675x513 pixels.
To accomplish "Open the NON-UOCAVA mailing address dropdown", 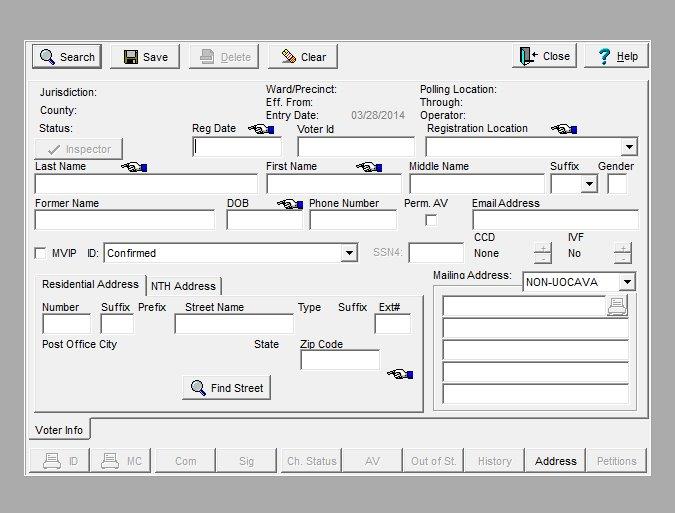I will tap(627, 282).
